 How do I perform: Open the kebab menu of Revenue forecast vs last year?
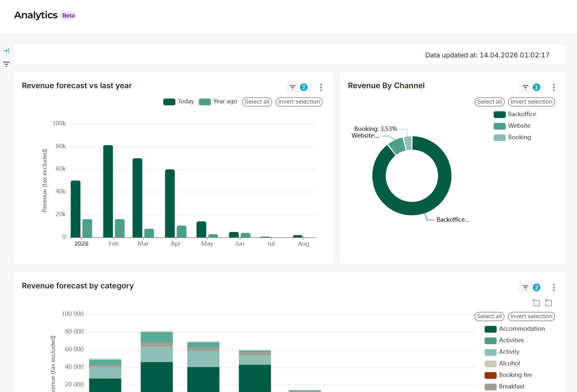[321, 87]
